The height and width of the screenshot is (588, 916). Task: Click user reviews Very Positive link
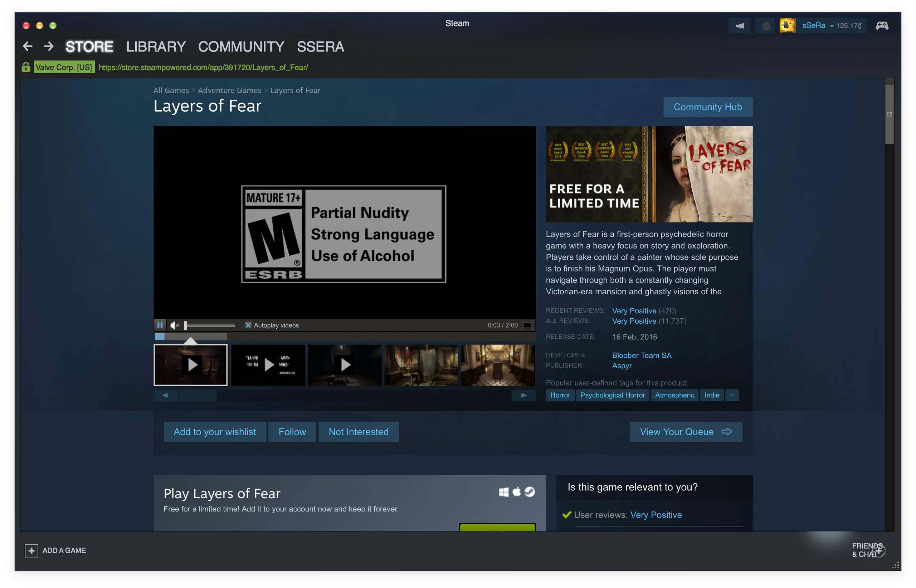[656, 515]
